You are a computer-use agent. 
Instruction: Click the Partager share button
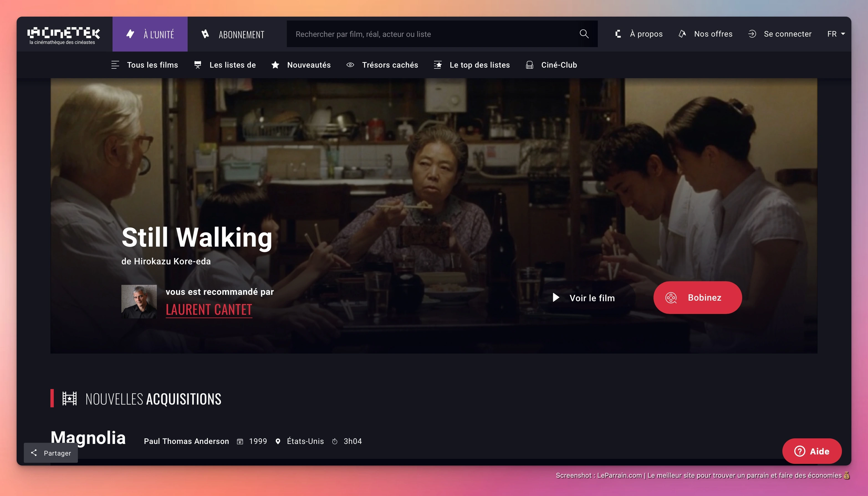point(51,453)
